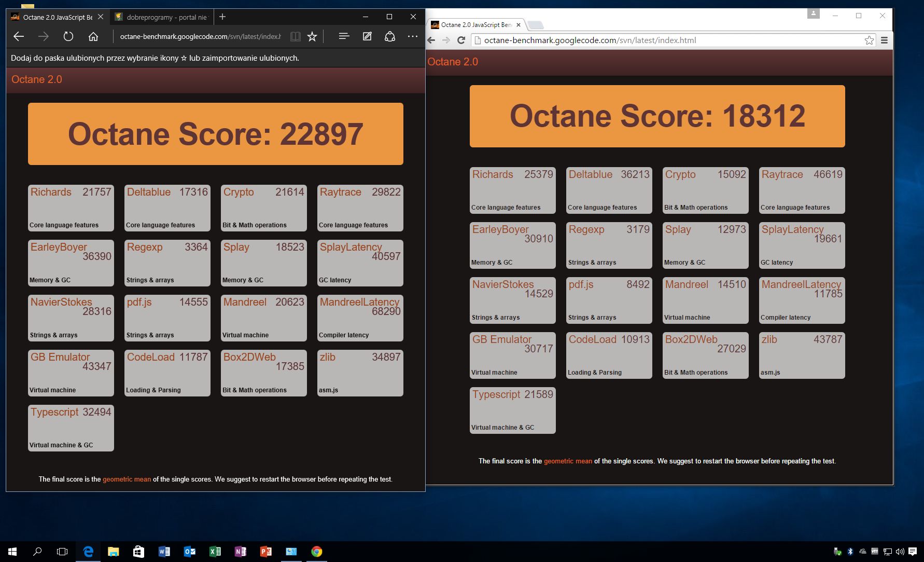The image size is (924, 562).
Task: Click the Raytrace 46619 tile in Chrome
Action: 802,190
